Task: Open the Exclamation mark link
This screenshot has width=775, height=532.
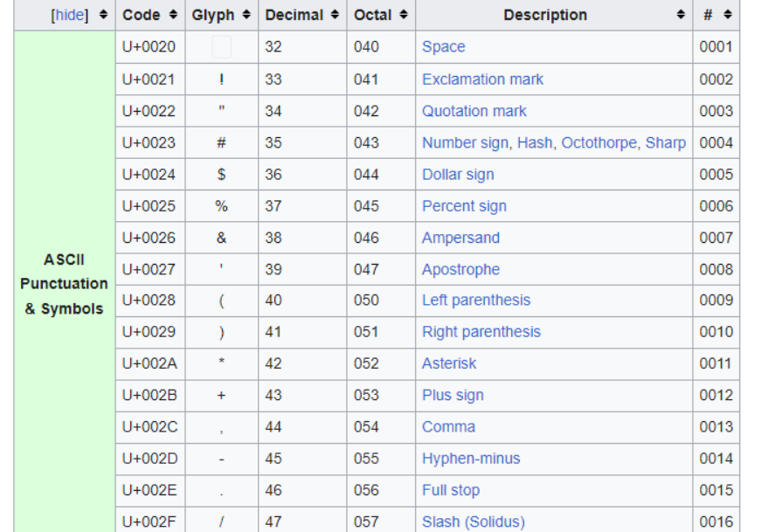Action: (x=482, y=79)
